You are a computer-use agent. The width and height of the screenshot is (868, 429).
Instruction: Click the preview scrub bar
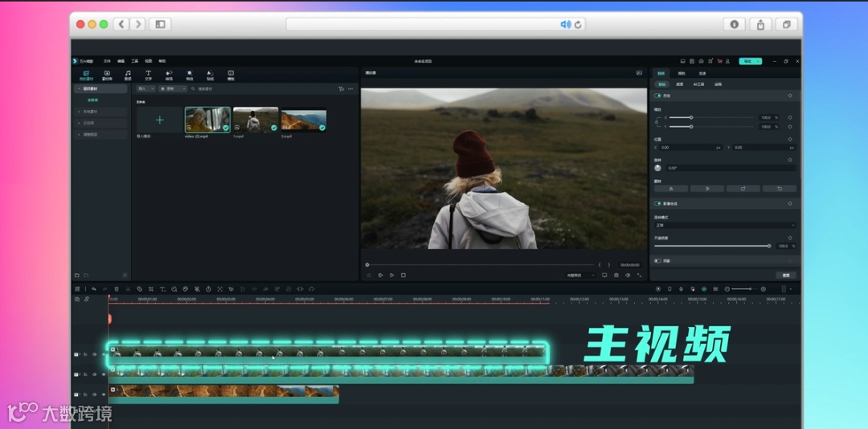coord(481,265)
